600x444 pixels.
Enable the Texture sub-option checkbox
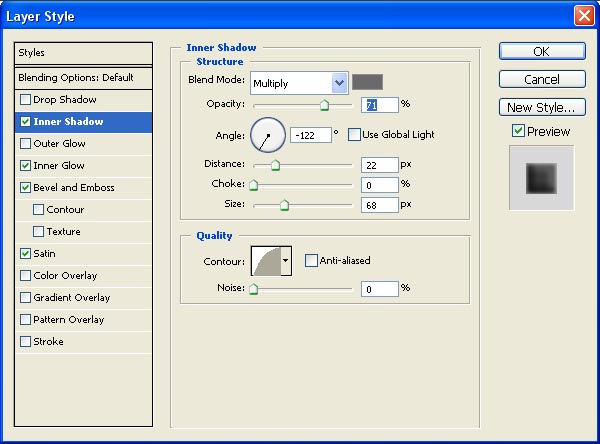pos(38,232)
